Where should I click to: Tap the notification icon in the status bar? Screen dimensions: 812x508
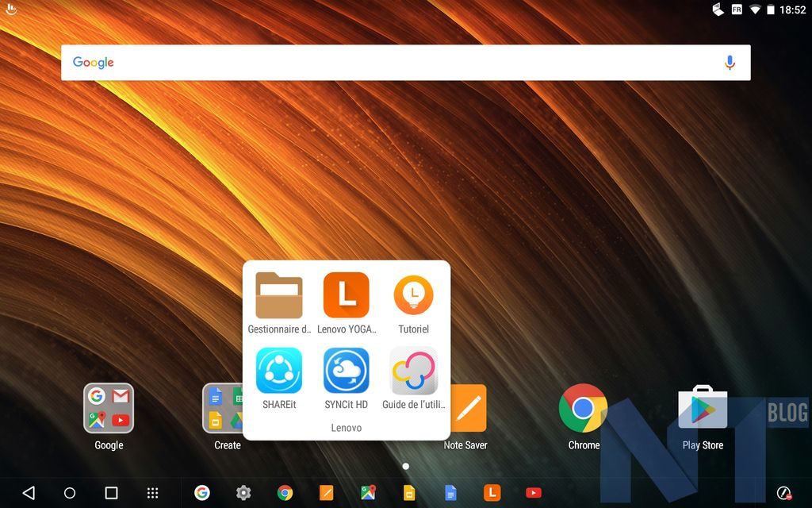point(11,9)
